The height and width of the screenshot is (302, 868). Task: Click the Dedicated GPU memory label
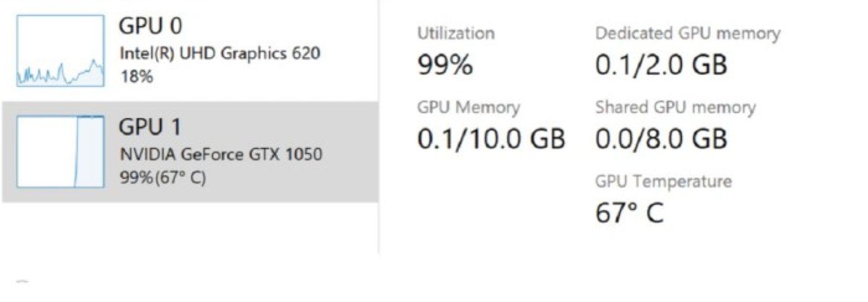point(688,34)
